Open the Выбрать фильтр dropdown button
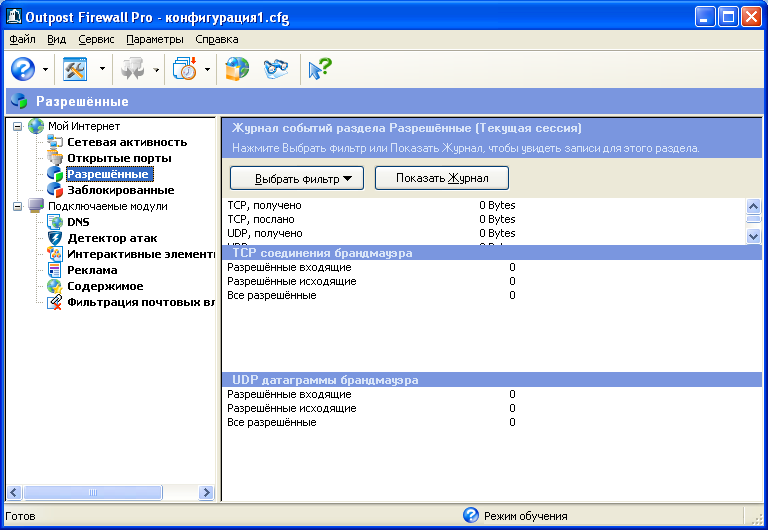The height and width of the screenshot is (530, 768). [x=297, y=178]
